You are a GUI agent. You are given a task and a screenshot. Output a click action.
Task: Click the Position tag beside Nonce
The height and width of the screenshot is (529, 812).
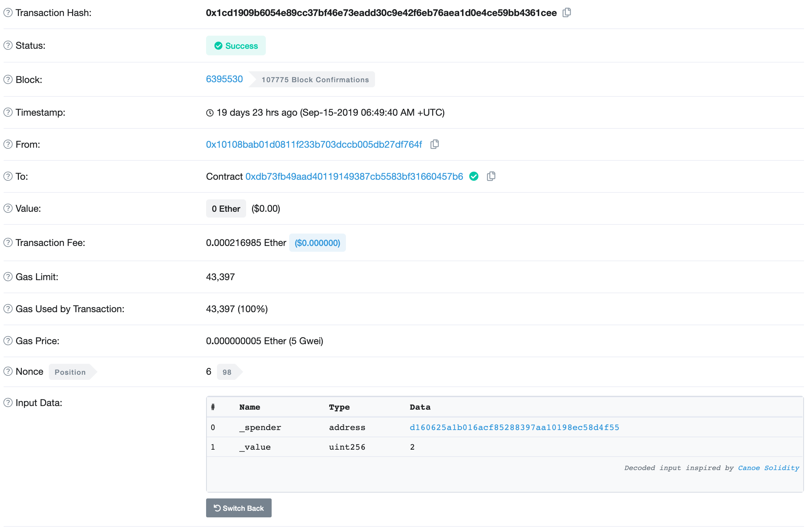(70, 372)
